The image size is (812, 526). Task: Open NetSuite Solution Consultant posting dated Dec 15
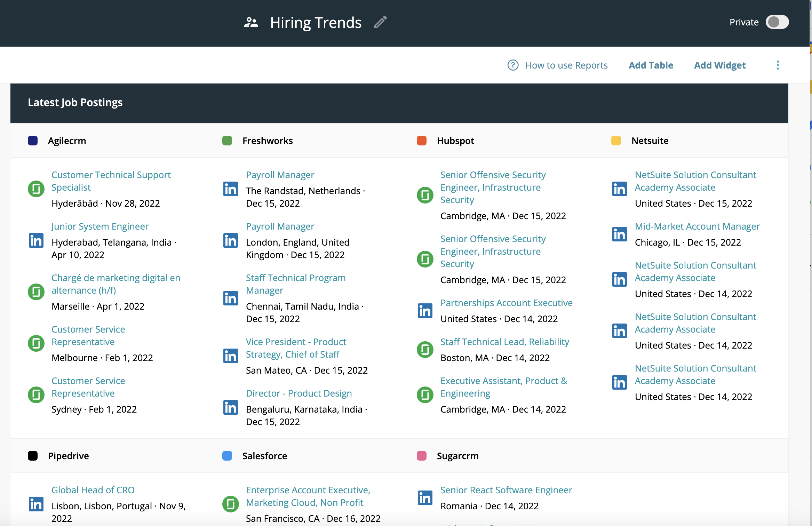tap(695, 181)
